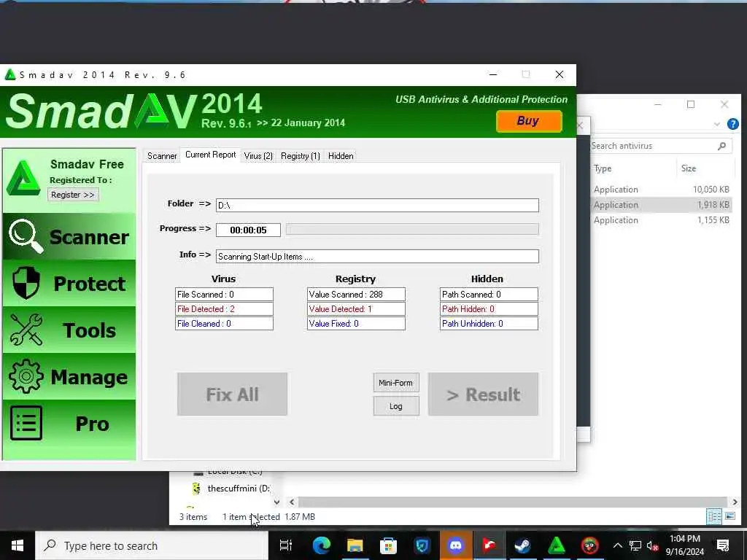Open the Log button

point(396,406)
